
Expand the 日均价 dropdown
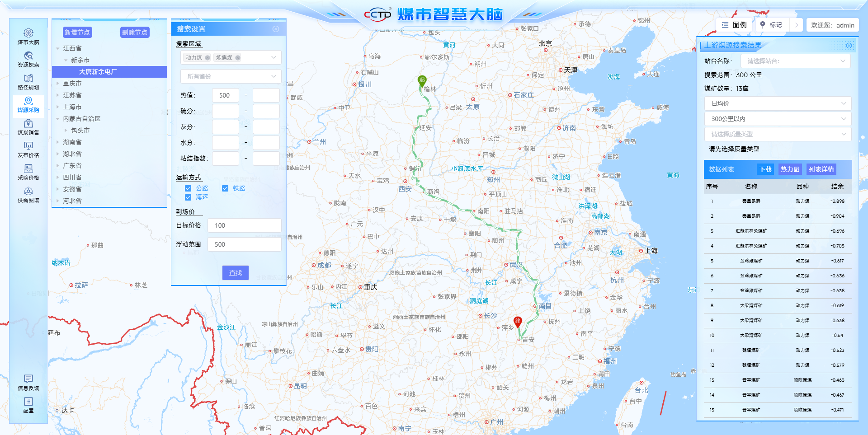tap(778, 103)
